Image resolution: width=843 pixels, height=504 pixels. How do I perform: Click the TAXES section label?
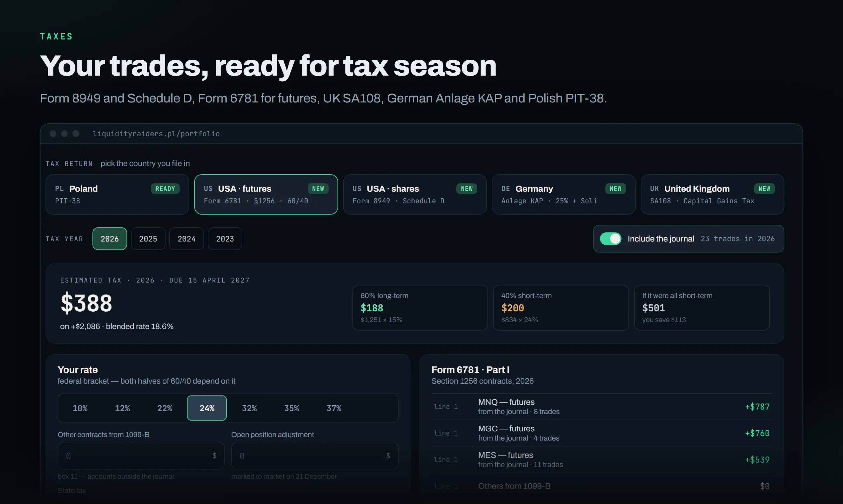point(56,36)
